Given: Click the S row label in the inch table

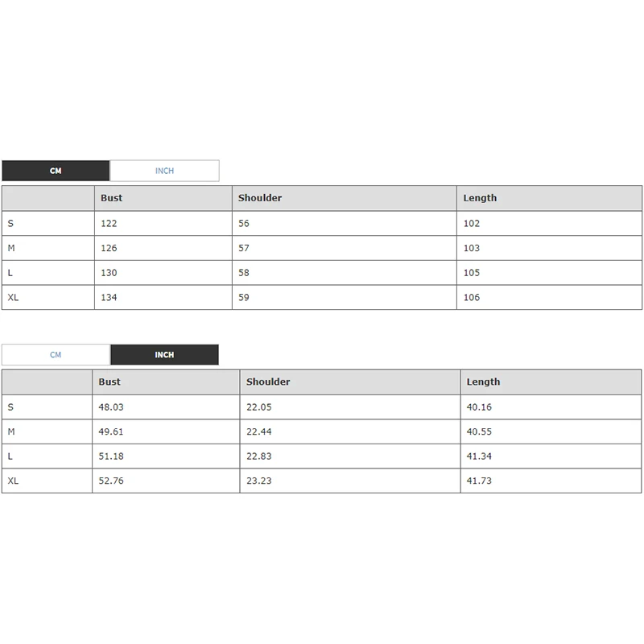Looking at the screenshot, I should click(x=11, y=407).
